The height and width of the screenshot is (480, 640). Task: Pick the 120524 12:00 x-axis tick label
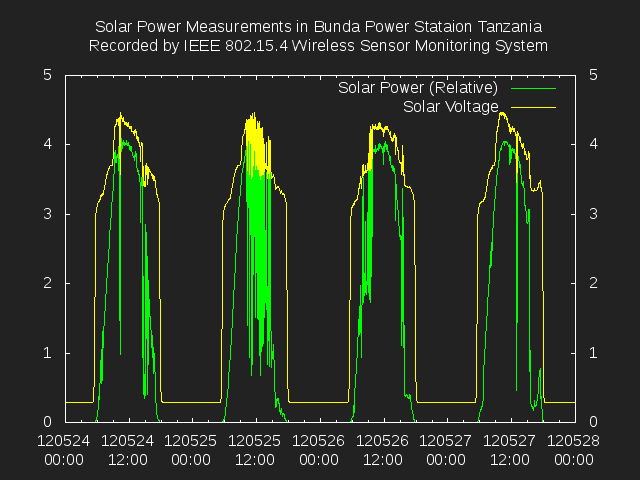pyautogui.click(x=128, y=449)
